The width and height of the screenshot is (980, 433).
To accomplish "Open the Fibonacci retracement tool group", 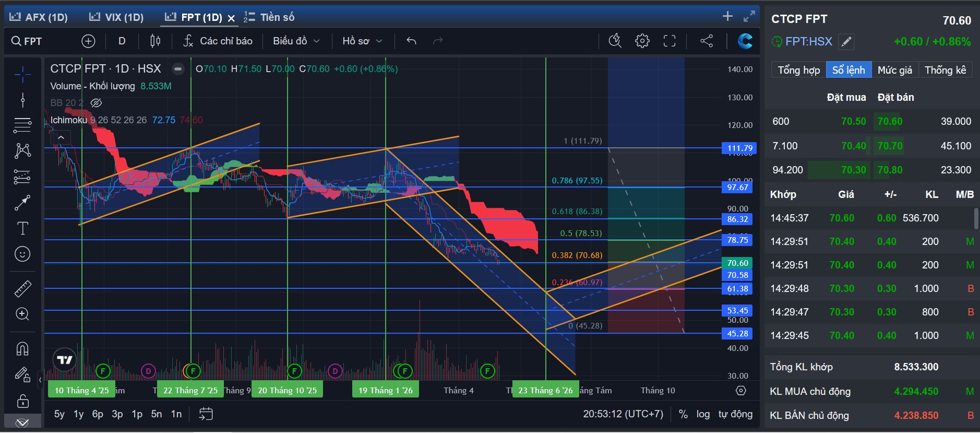I will tap(22, 125).
